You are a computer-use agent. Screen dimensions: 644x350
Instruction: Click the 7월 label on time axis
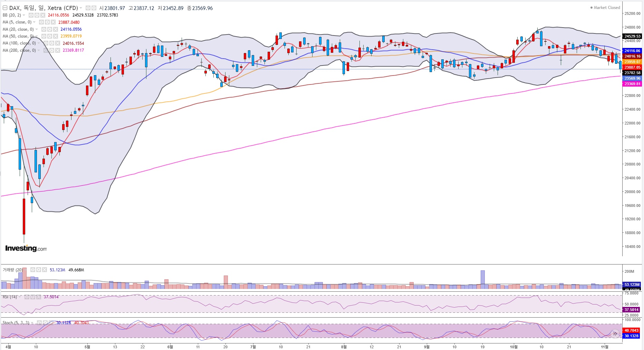pyautogui.click(x=253, y=347)
